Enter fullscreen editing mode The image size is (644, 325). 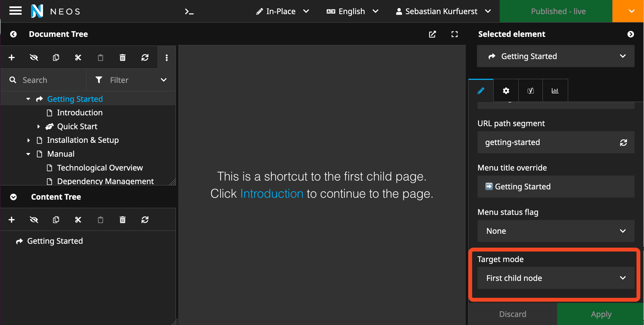point(454,34)
